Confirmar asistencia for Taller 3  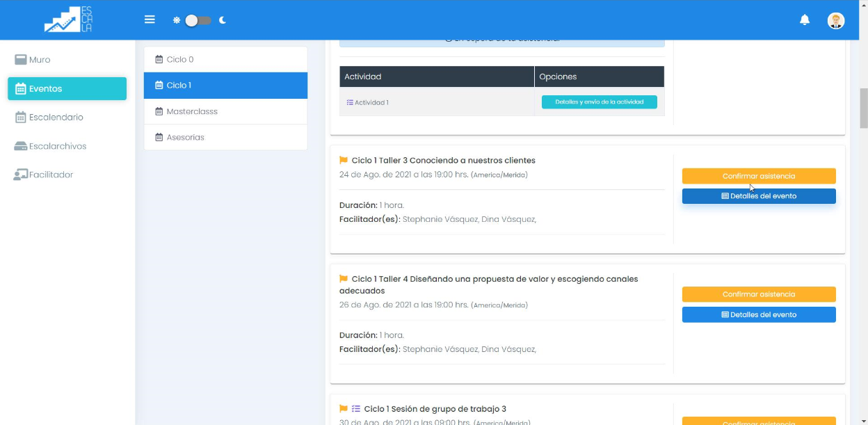pyautogui.click(x=758, y=176)
